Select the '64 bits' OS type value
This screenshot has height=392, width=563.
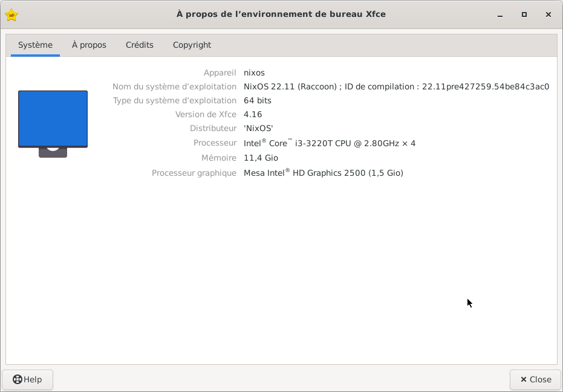pos(258,100)
